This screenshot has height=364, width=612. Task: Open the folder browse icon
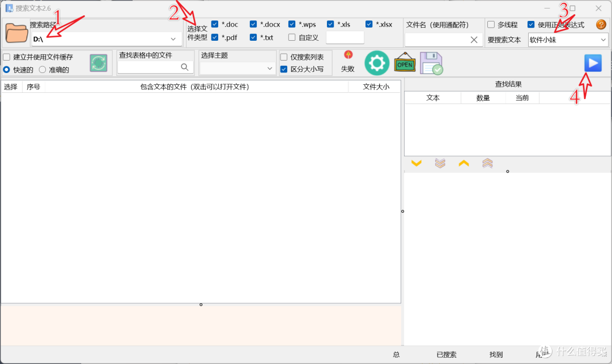[x=16, y=33]
